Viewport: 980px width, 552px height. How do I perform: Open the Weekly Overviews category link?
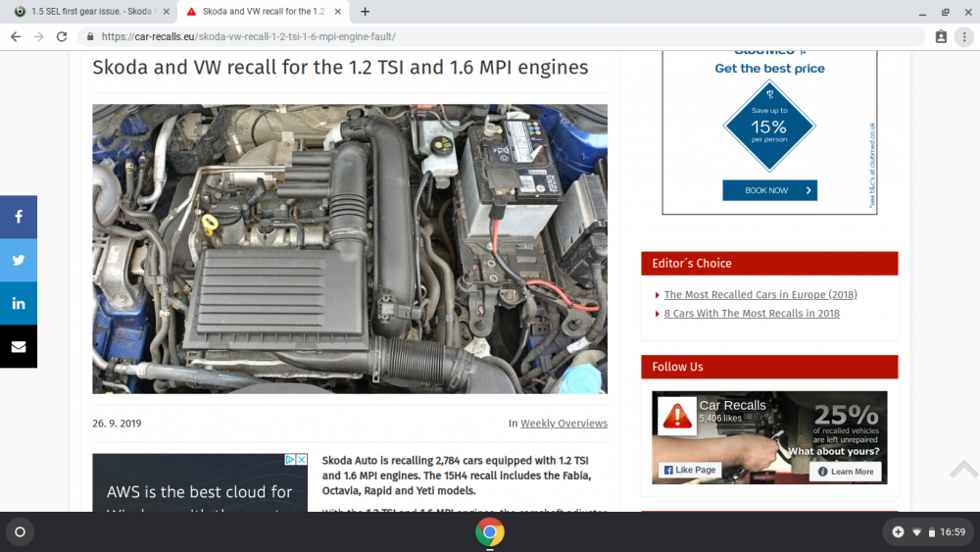click(x=563, y=424)
